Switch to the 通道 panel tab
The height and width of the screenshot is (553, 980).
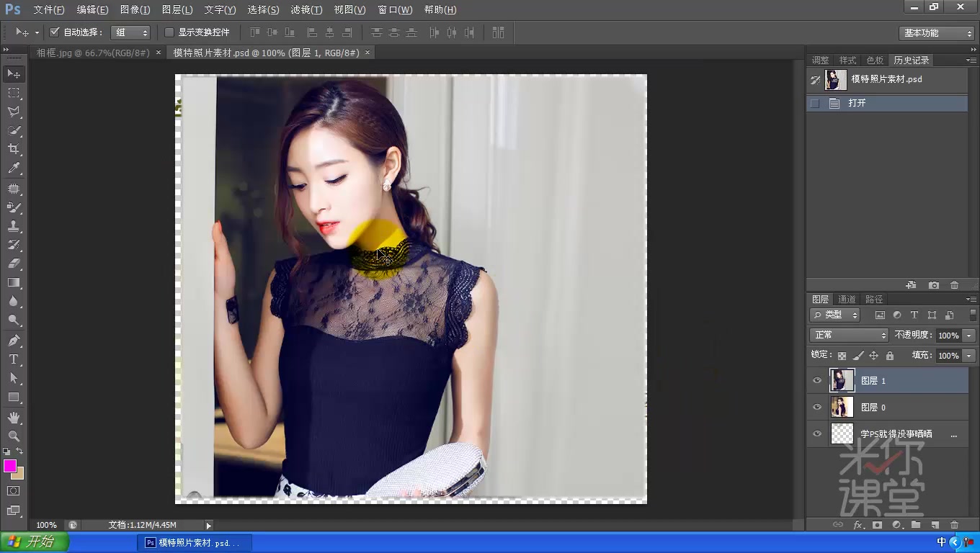click(x=847, y=299)
